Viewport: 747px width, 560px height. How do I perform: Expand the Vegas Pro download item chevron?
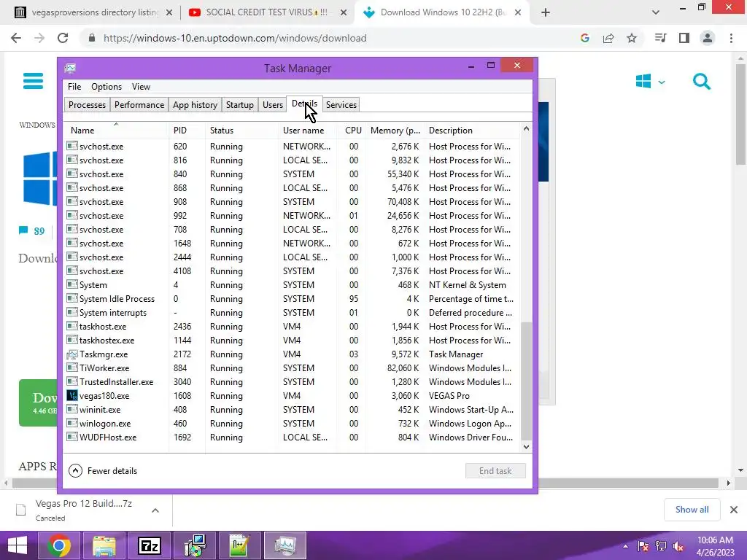[x=155, y=510]
